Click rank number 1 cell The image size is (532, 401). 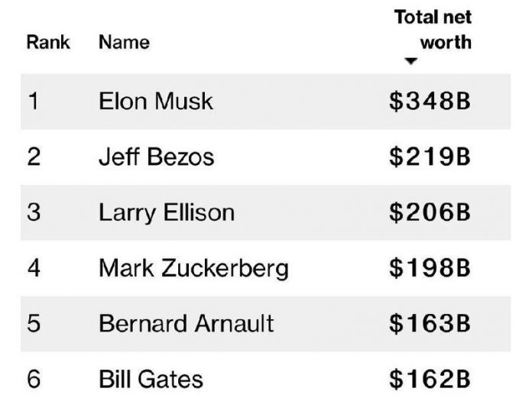[x=32, y=102]
